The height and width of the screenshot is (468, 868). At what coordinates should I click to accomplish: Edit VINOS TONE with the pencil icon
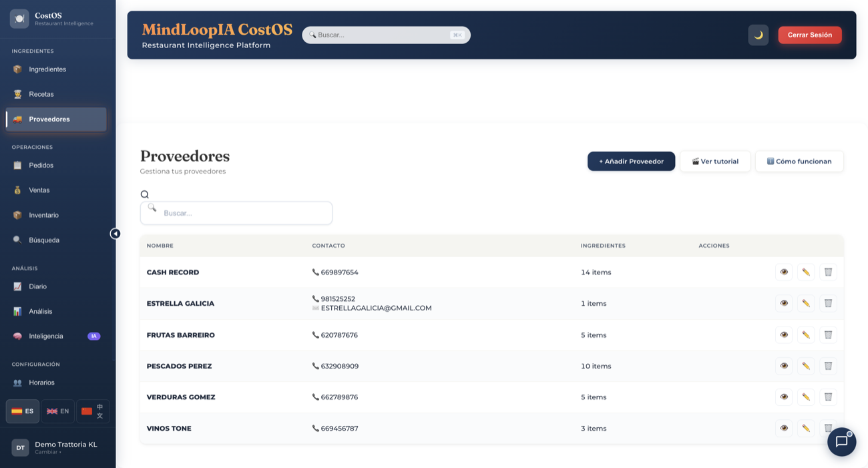[806, 428]
